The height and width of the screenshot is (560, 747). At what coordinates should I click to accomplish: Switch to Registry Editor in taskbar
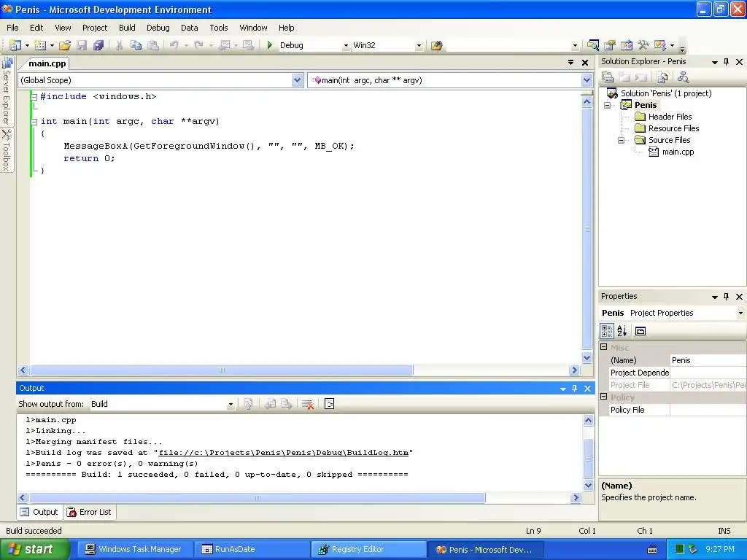click(368, 549)
